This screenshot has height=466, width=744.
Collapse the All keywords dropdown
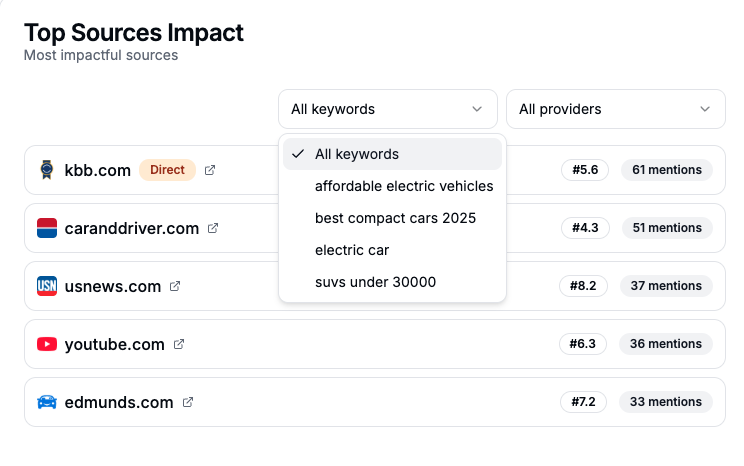pos(387,109)
